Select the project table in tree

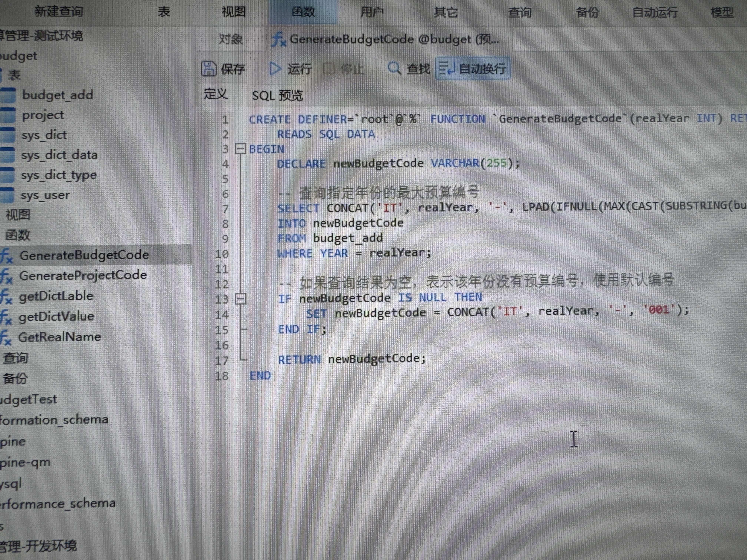[x=43, y=115]
